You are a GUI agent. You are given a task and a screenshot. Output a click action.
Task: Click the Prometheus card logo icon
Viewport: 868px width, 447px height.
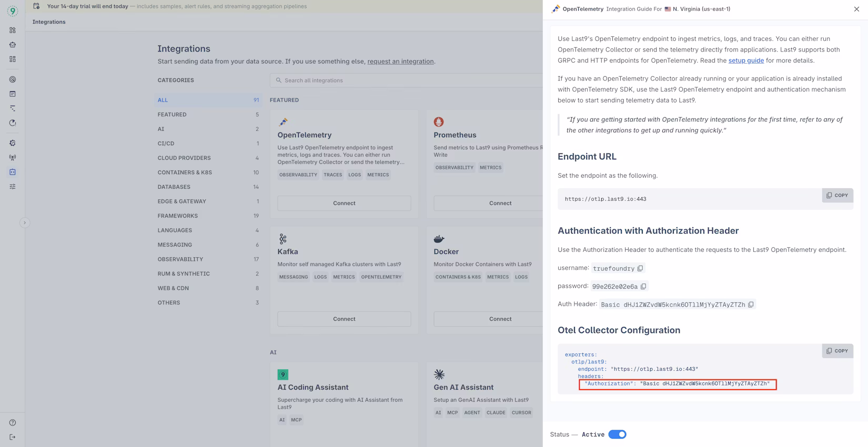(439, 122)
